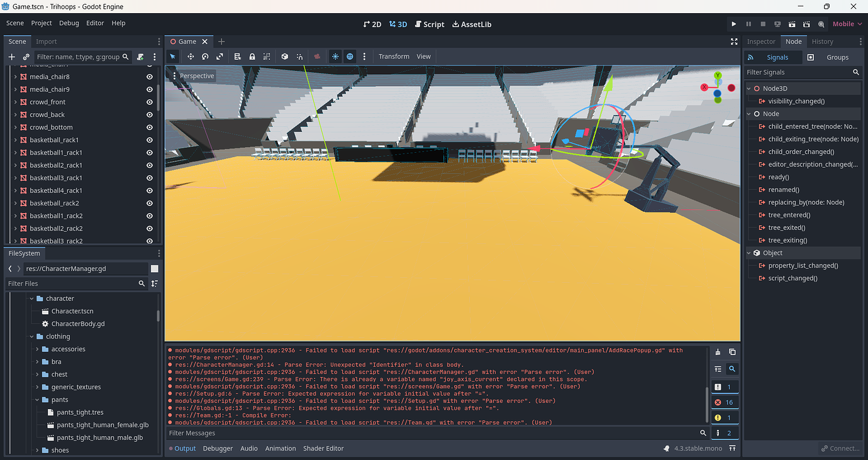
Task: Collapse duplicate messages icon in output
Action: 718,369
